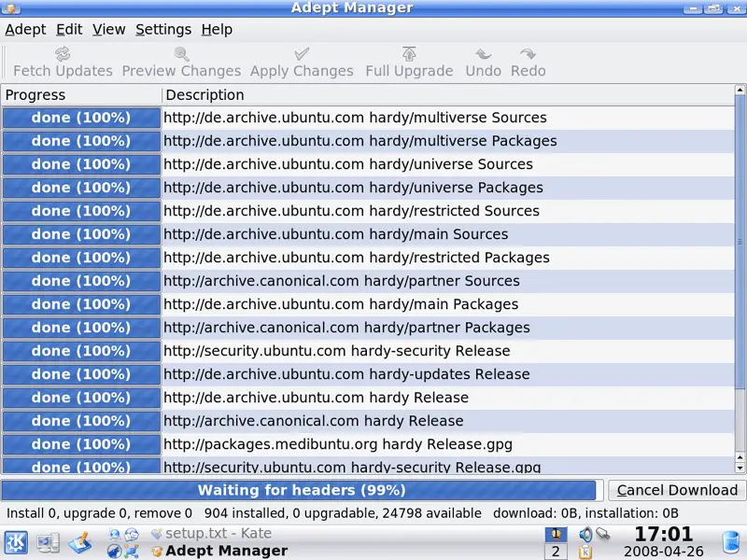Click the 2008-04-26 date in the panel
Viewport: 747px width, 560px height.
pyautogui.click(x=664, y=552)
